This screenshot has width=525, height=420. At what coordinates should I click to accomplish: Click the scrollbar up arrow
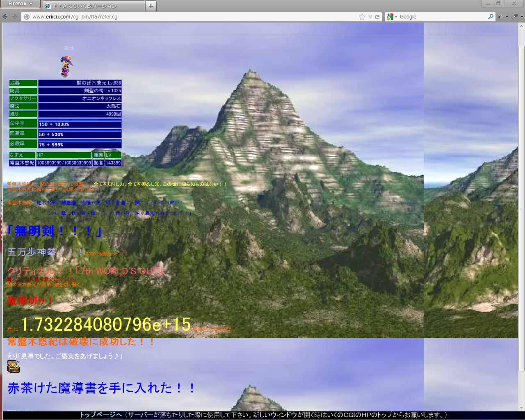point(522,26)
